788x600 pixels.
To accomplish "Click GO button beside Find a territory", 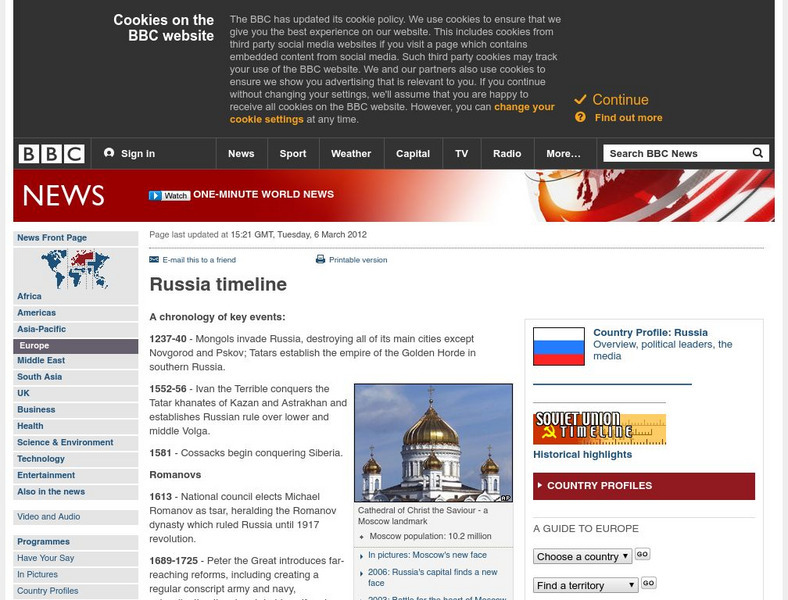I will 648,583.
